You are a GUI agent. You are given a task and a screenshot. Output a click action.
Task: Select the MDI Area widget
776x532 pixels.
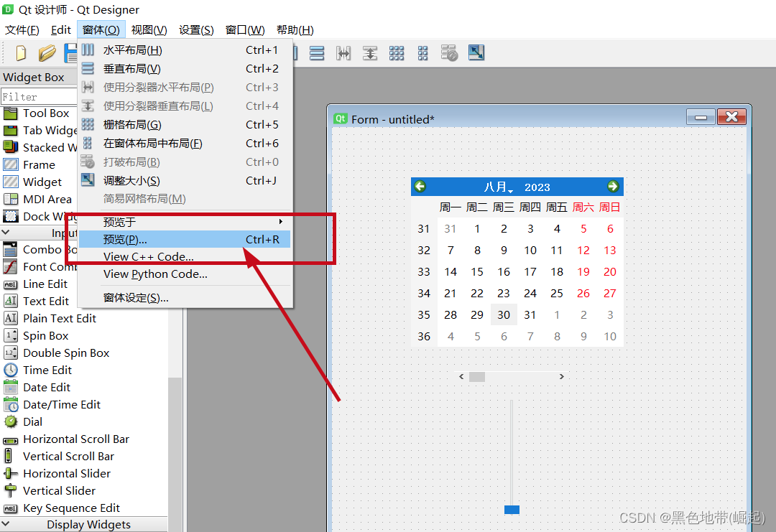pos(47,200)
